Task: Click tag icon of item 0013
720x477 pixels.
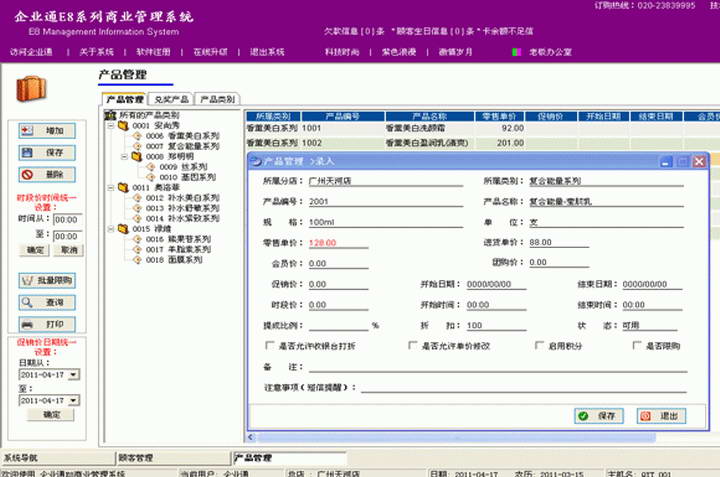Action: [x=137, y=208]
